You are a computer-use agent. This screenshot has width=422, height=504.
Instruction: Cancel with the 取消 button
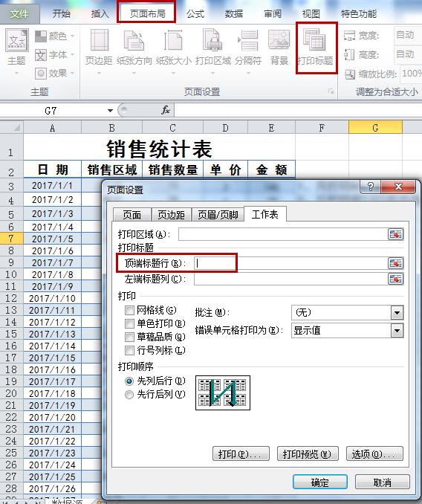pos(382,482)
